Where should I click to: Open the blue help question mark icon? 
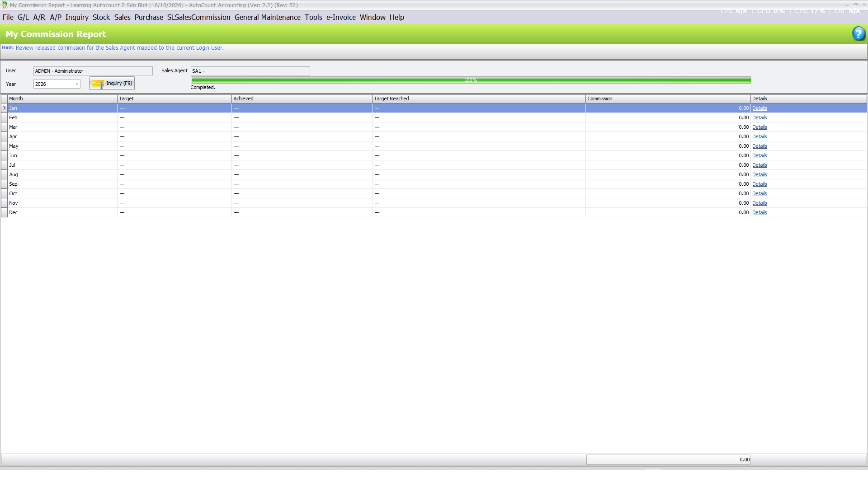pyautogui.click(x=859, y=34)
